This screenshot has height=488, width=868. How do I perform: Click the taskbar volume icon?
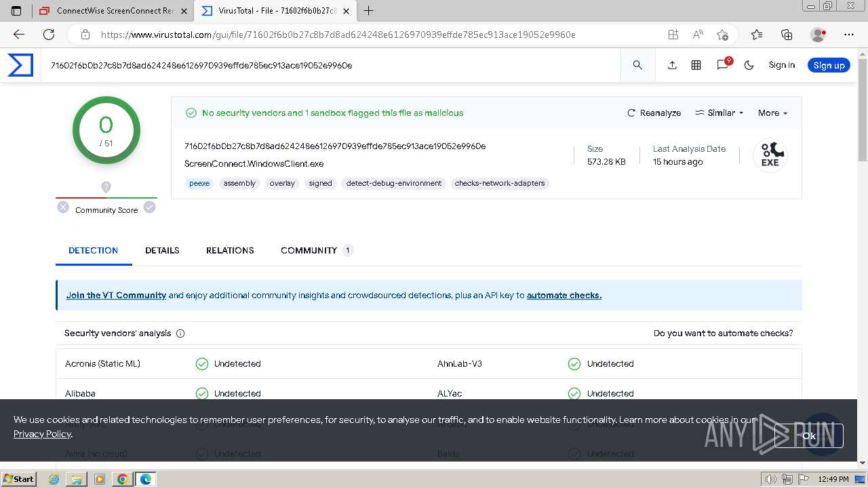770,479
